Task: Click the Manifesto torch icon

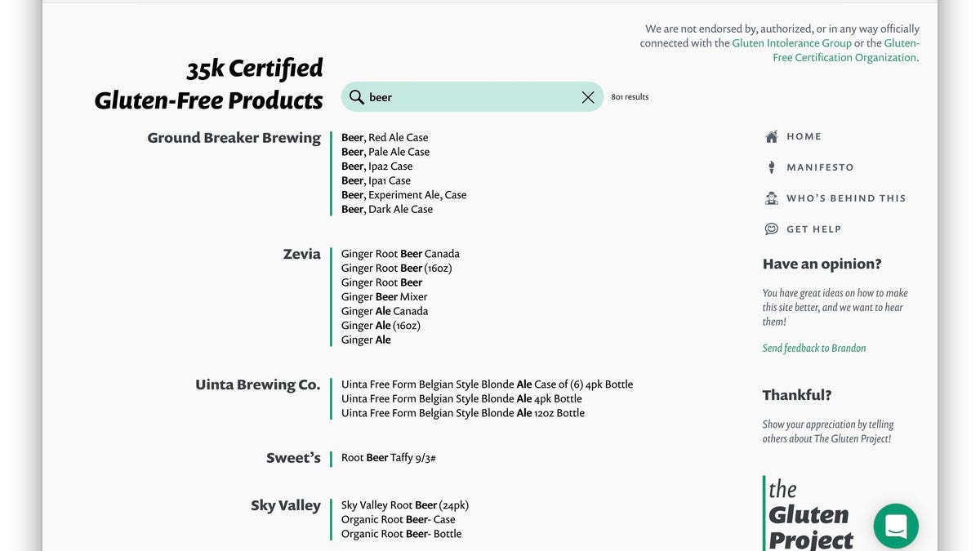Action: click(771, 167)
